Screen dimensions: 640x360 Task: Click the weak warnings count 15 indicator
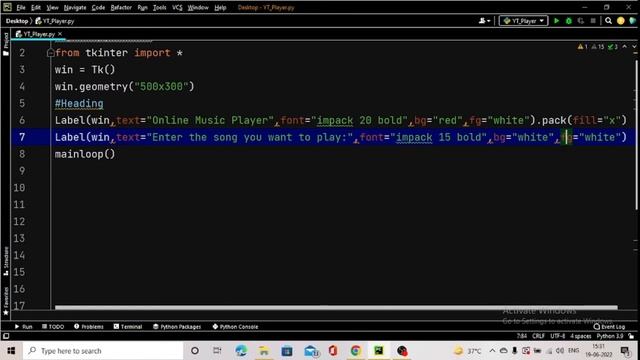click(x=598, y=47)
